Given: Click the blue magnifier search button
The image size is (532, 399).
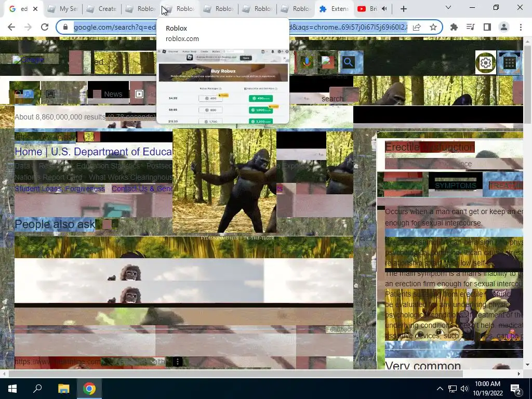Looking at the screenshot, I should (348, 62).
